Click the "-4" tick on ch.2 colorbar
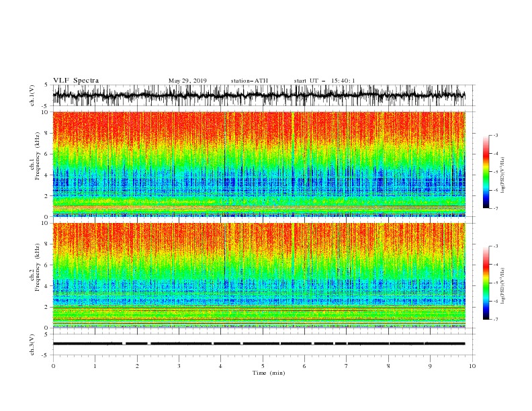 point(496,265)
